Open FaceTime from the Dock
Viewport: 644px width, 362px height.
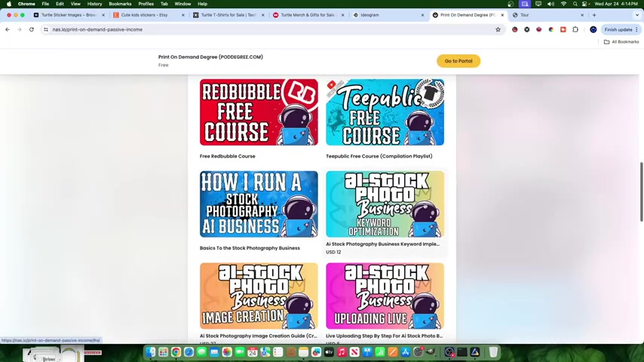[x=240, y=352]
